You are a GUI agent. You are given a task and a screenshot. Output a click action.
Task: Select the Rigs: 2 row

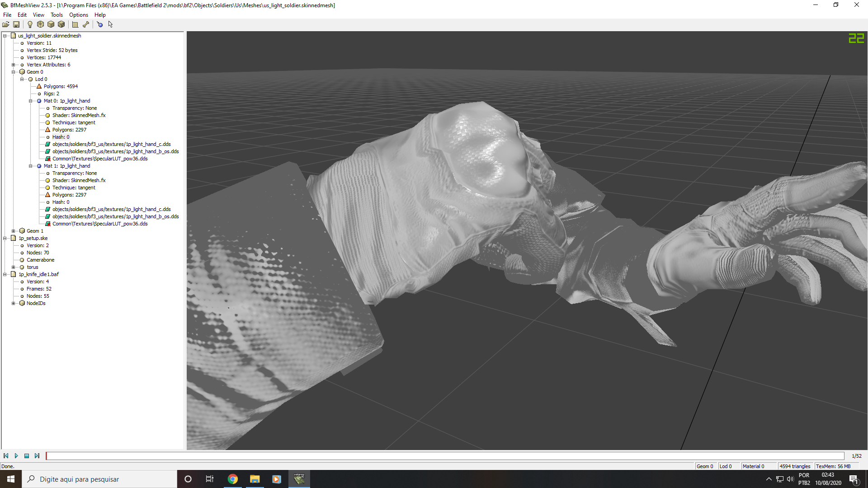(51, 94)
